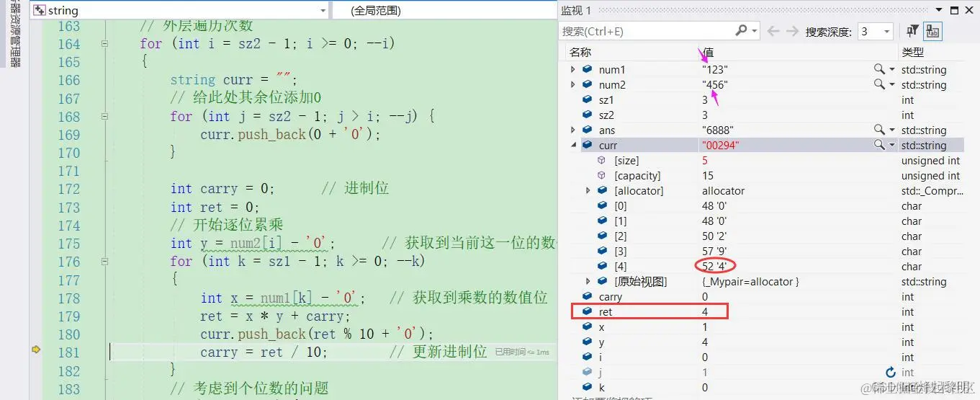Click the 监视 1 panel title
The width and height of the screenshot is (980, 400).
tap(576, 10)
